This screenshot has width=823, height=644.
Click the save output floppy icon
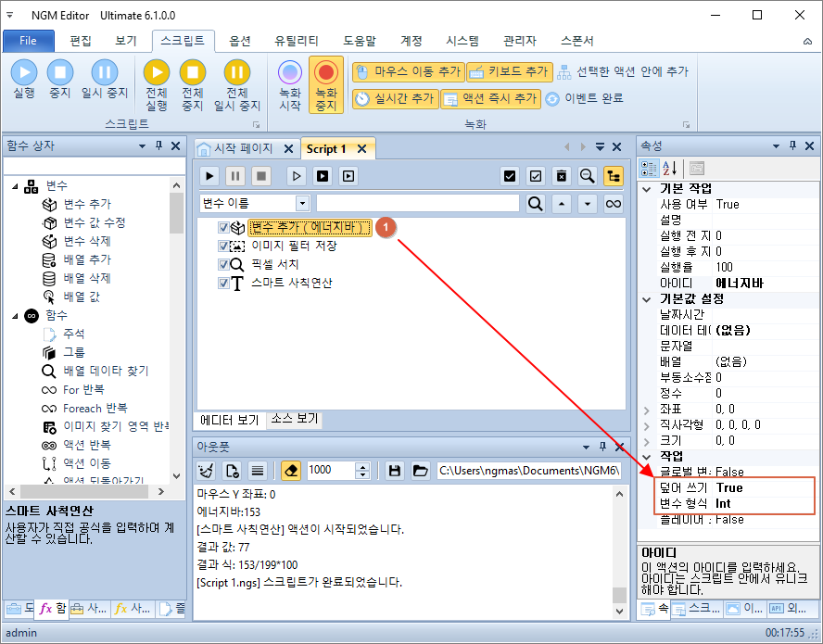pyautogui.click(x=395, y=471)
